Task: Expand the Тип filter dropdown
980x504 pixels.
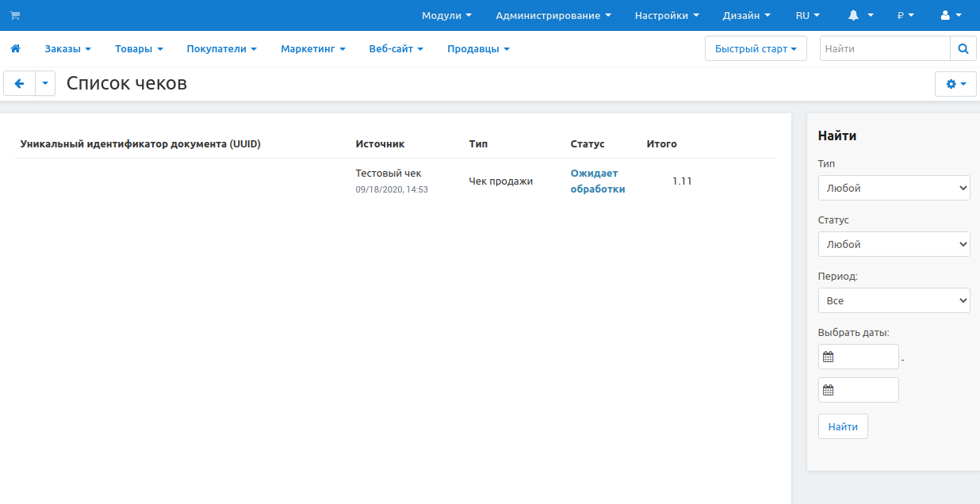Action: click(894, 188)
